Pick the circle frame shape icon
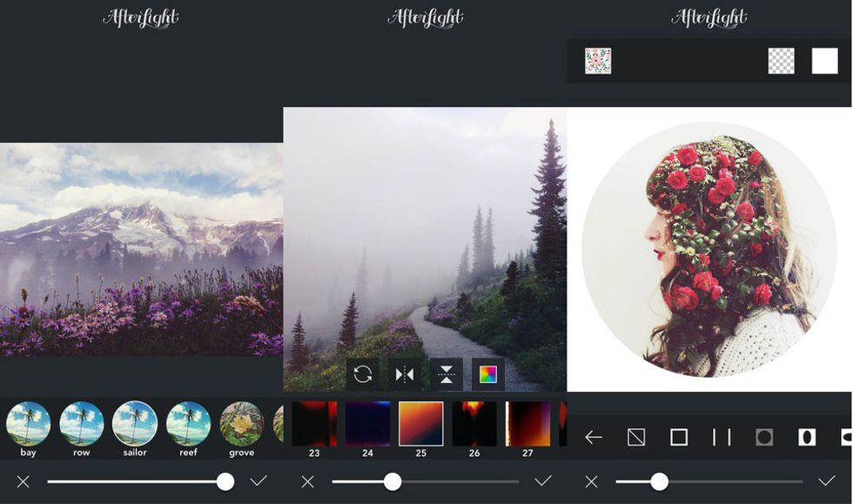The width and height of the screenshot is (853, 504). pyautogui.click(x=764, y=437)
